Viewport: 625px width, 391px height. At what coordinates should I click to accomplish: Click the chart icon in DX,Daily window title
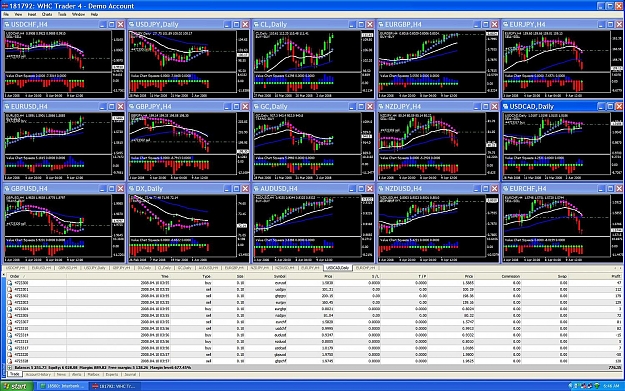[x=132, y=189]
